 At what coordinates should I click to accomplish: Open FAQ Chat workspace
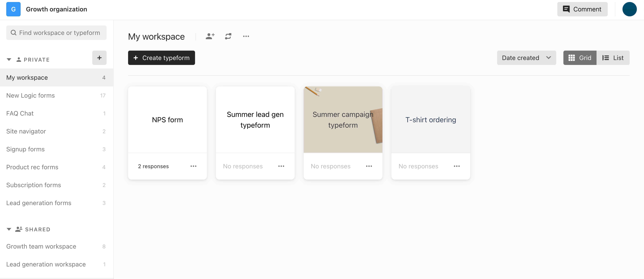[57, 113]
